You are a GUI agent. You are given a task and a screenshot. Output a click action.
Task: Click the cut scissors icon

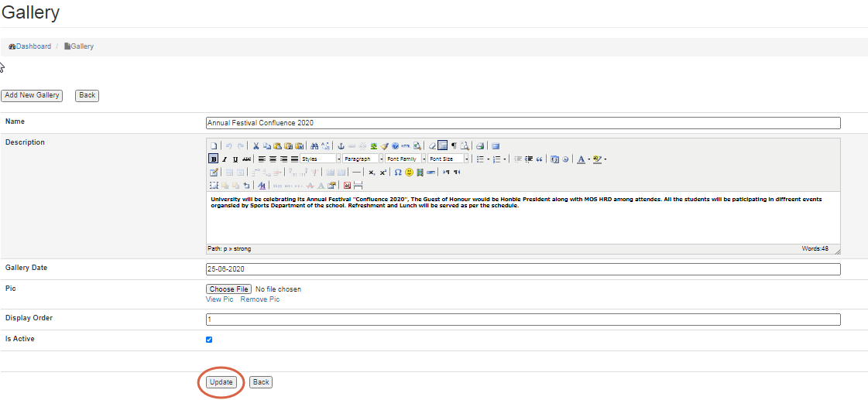click(x=256, y=145)
